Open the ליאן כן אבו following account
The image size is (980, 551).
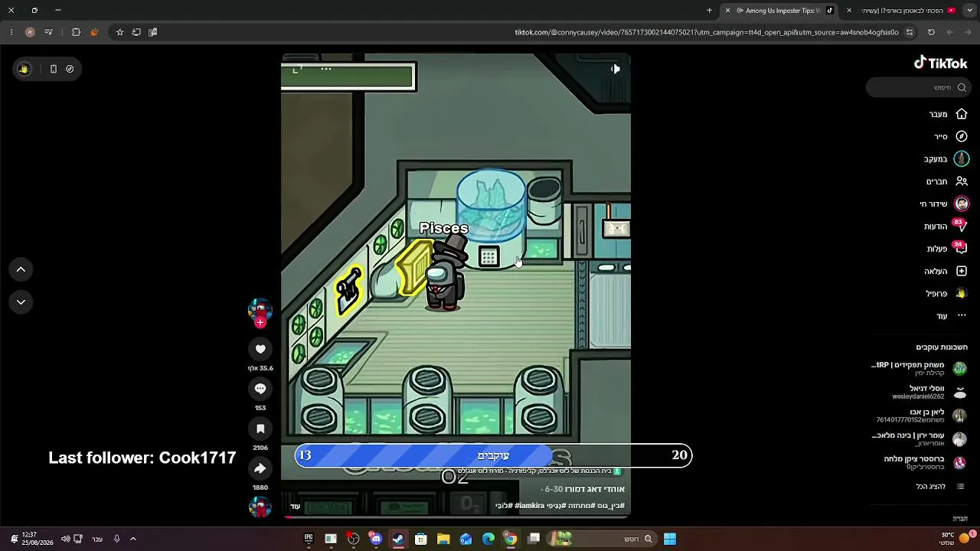(922, 416)
